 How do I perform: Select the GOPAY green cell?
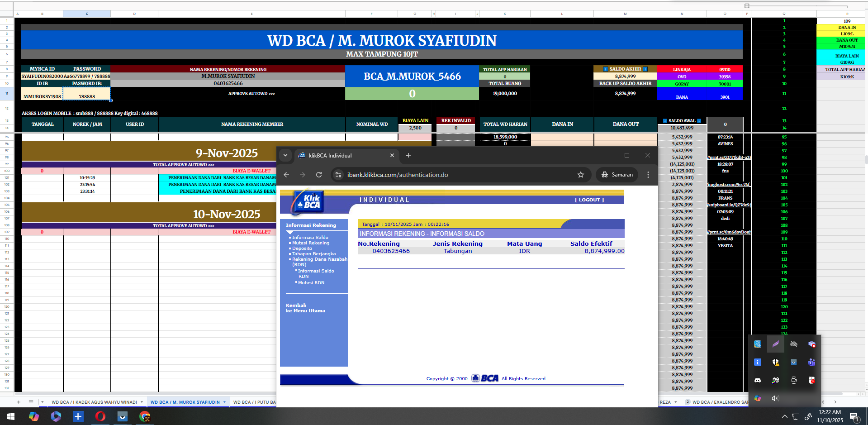click(x=682, y=84)
